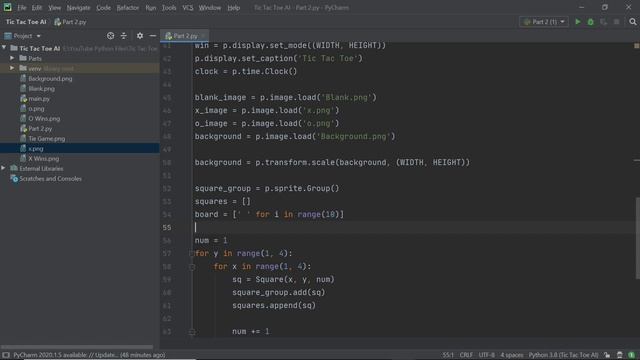Open Python 3.8 interpreter selector
Viewport: 640px width, 360px height.
pos(563,355)
